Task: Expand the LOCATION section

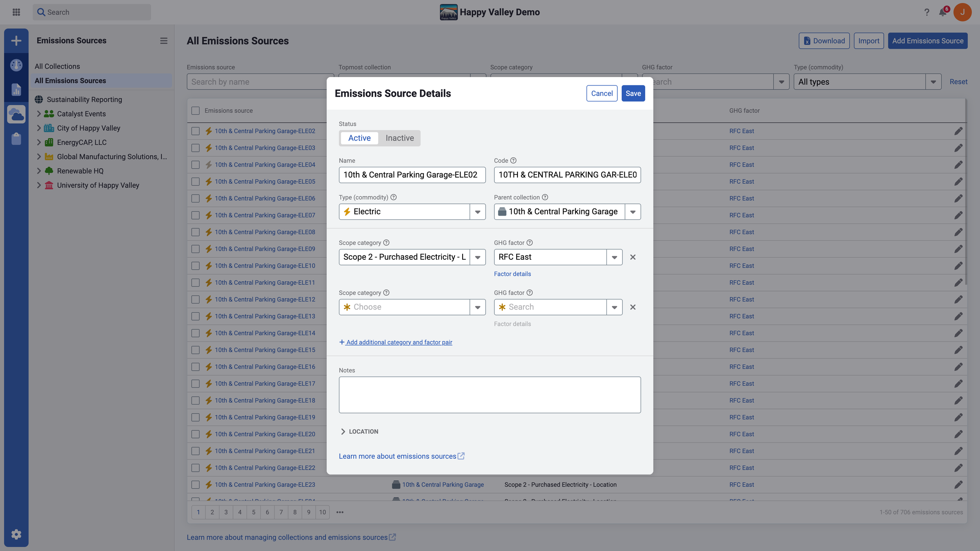Action: point(359,431)
